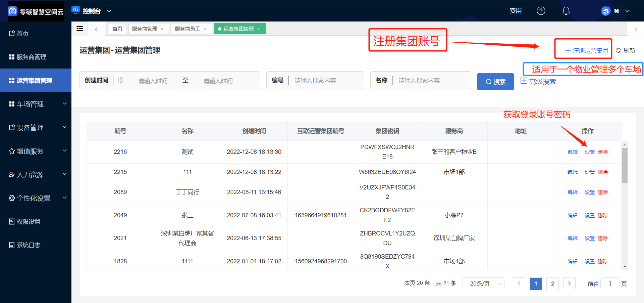Go to next page arrow

click(x=569, y=284)
